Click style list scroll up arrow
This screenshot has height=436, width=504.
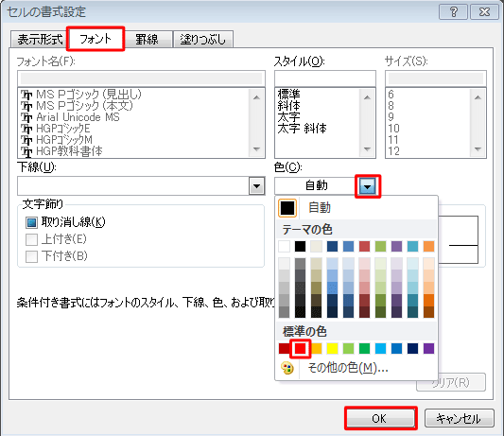pyautogui.click(x=367, y=97)
